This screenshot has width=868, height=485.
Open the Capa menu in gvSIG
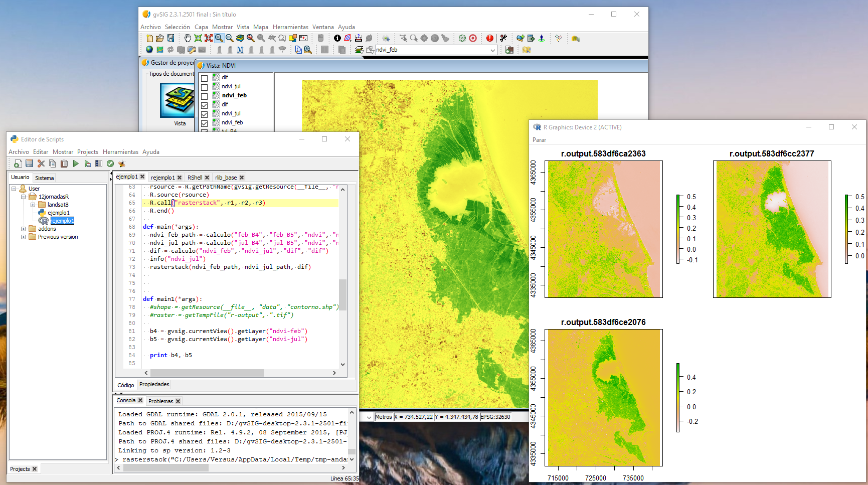(201, 27)
